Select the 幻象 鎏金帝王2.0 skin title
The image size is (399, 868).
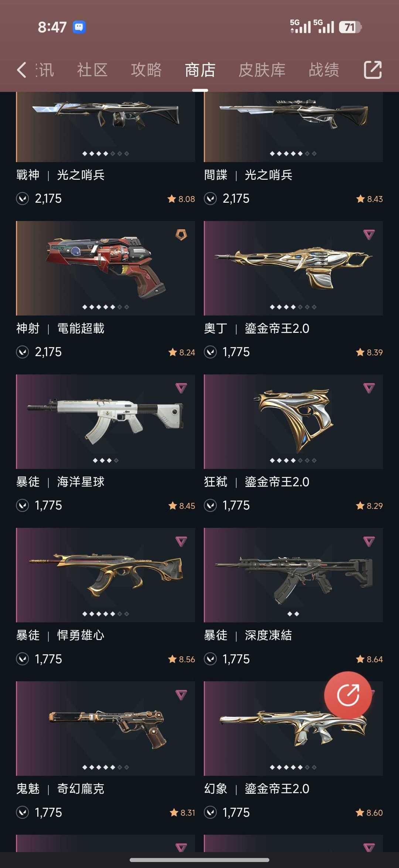point(257,789)
